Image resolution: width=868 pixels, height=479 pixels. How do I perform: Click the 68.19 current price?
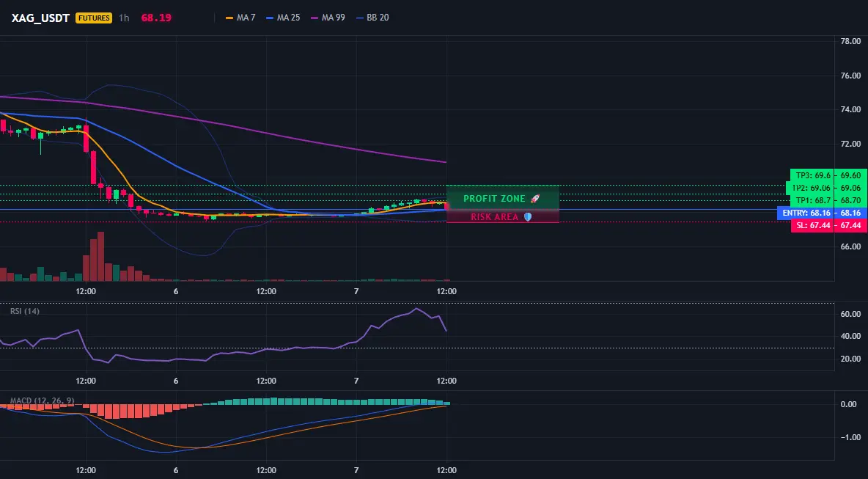click(x=156, y=18)
